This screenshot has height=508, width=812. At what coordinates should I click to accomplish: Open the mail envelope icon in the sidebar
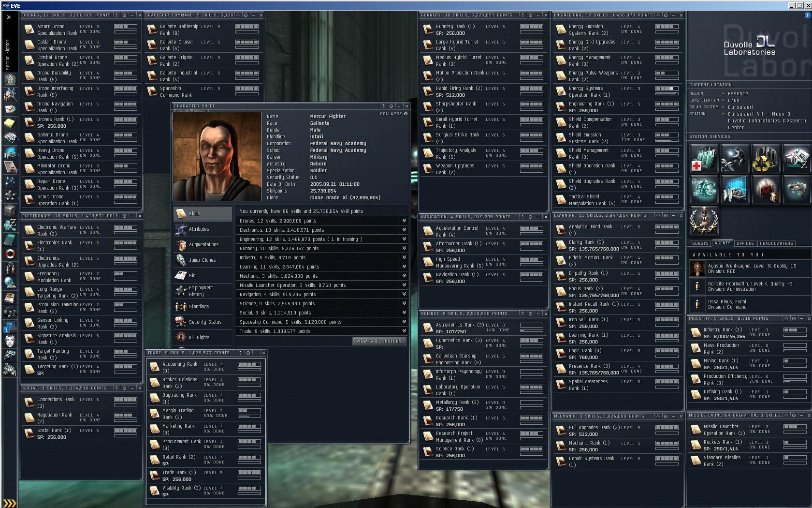[10, 109]
